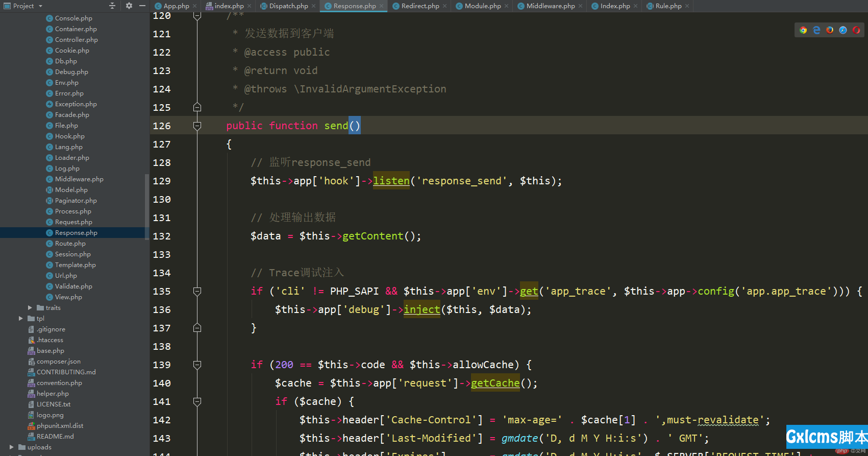
Task: Open in Chrome browser icon
Action: click(x=803, y=30)
